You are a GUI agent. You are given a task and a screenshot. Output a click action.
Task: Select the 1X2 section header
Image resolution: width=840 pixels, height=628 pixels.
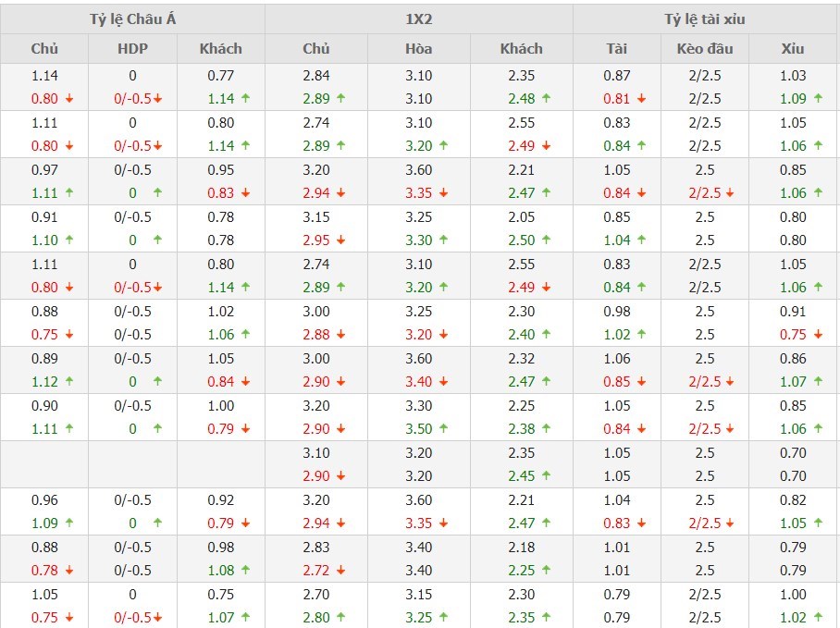pyautogui.click(x=418, y=19)
